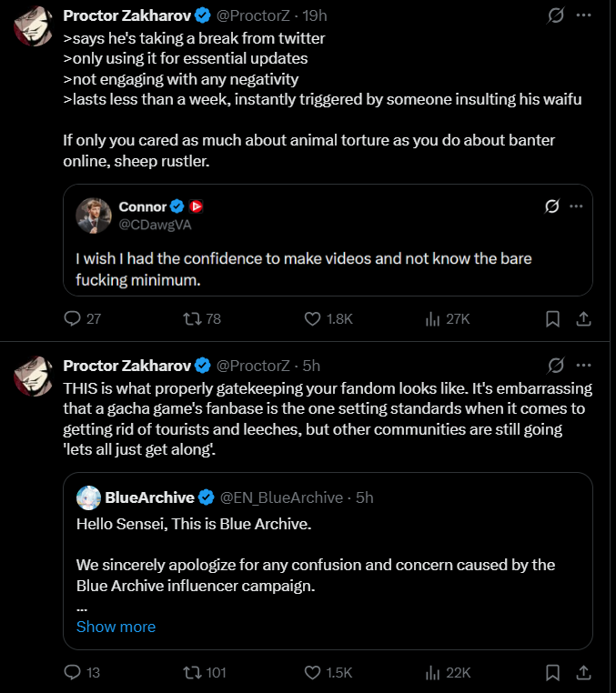Bookmark the first tweet about sheep rustler
The height and width of the screenshot is (693, 616).
tap(552, 319)
